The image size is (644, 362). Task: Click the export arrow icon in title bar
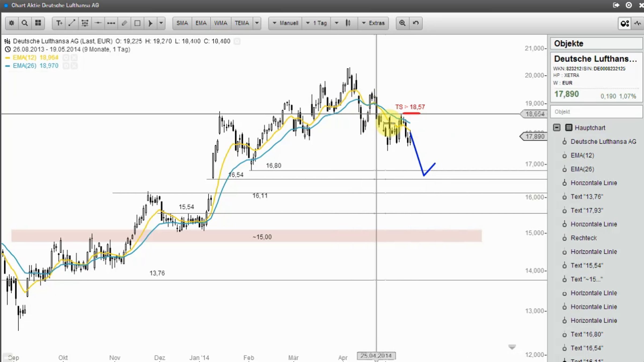[616, 5]
